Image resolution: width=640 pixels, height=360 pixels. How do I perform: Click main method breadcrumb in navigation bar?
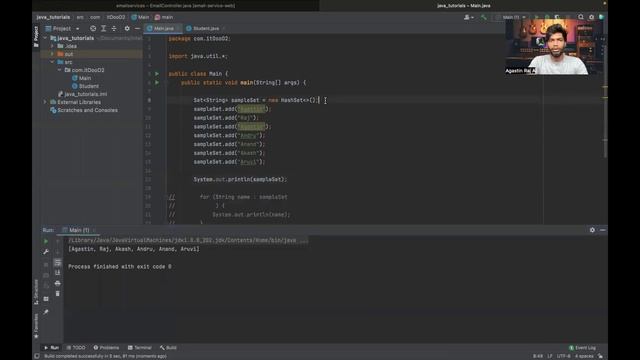click(x=164, y=17)
